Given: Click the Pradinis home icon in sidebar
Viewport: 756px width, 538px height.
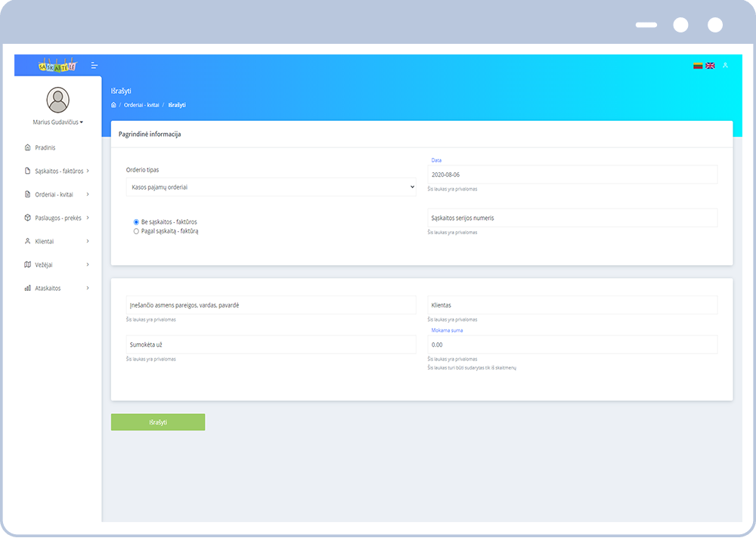Looking at the screenshot, I should (27, 147).
